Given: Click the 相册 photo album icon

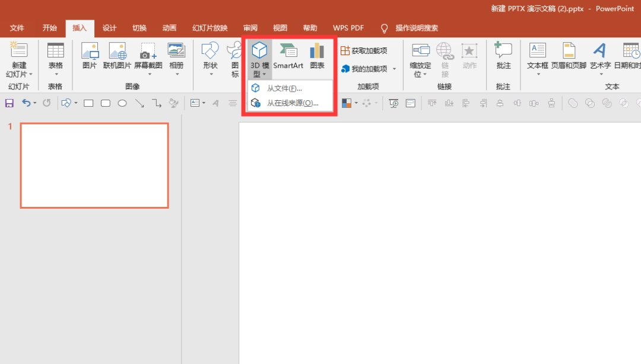Looking at the screenshot, I should point(176,58).
